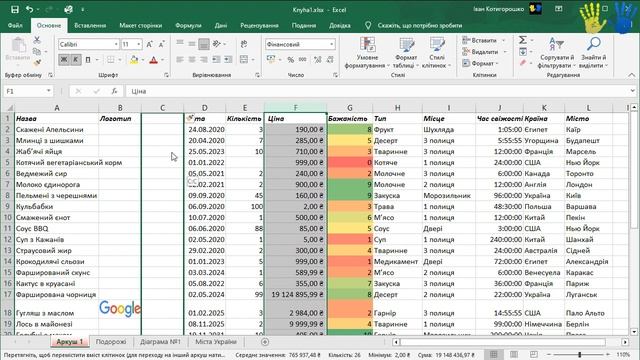The width and height of the screenshot is (640, 360).
Task: Click the AutoSum sigma icon
Action: (x=522, y=40)
